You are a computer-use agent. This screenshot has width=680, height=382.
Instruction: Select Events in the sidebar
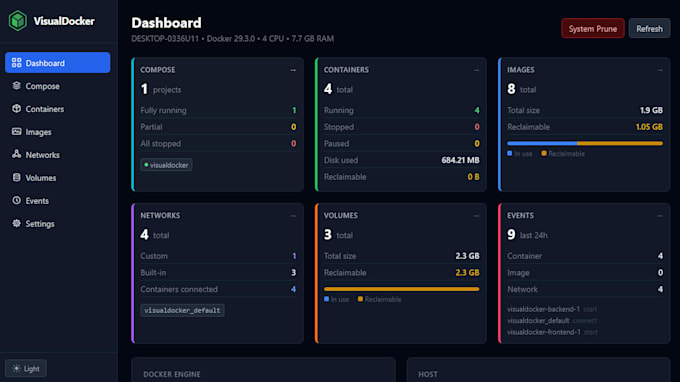[x=58, y=201]
